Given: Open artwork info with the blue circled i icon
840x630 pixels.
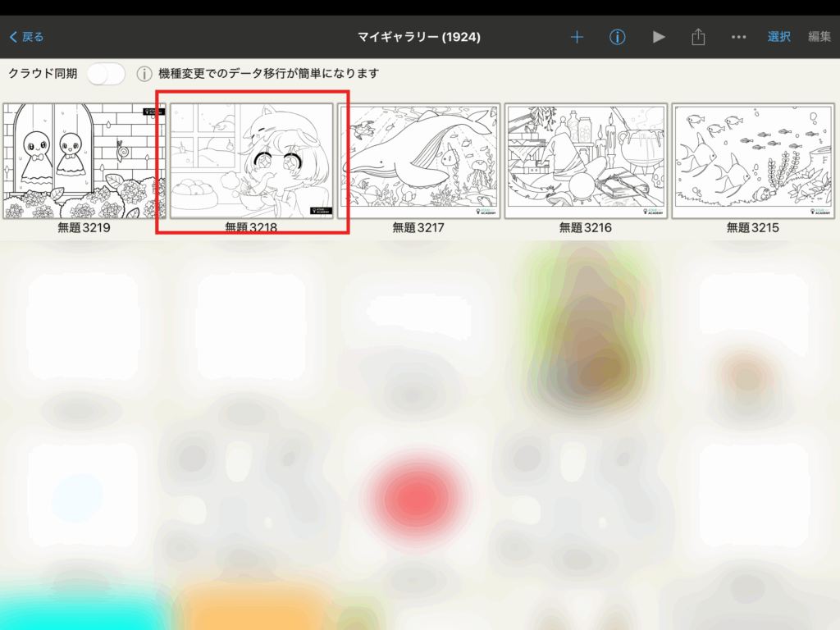Looking at the screenshot, I should tap(618, 37).
